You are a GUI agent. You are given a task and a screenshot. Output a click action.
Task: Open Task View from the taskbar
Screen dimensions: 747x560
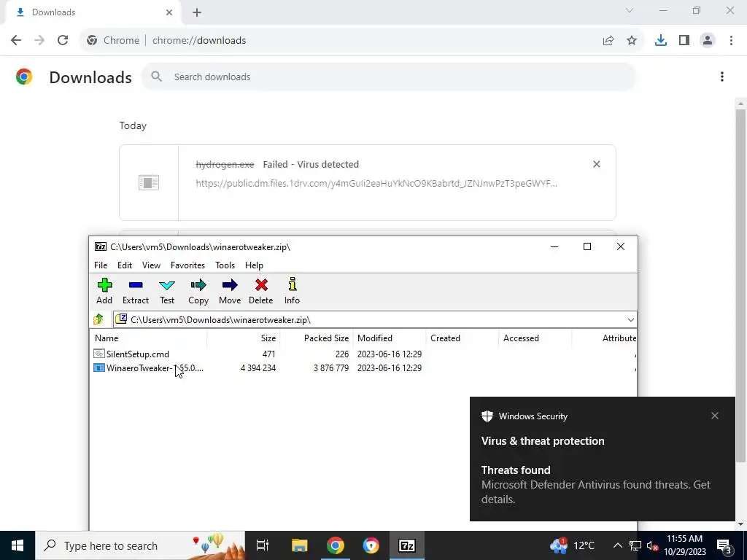pos(263,545)
